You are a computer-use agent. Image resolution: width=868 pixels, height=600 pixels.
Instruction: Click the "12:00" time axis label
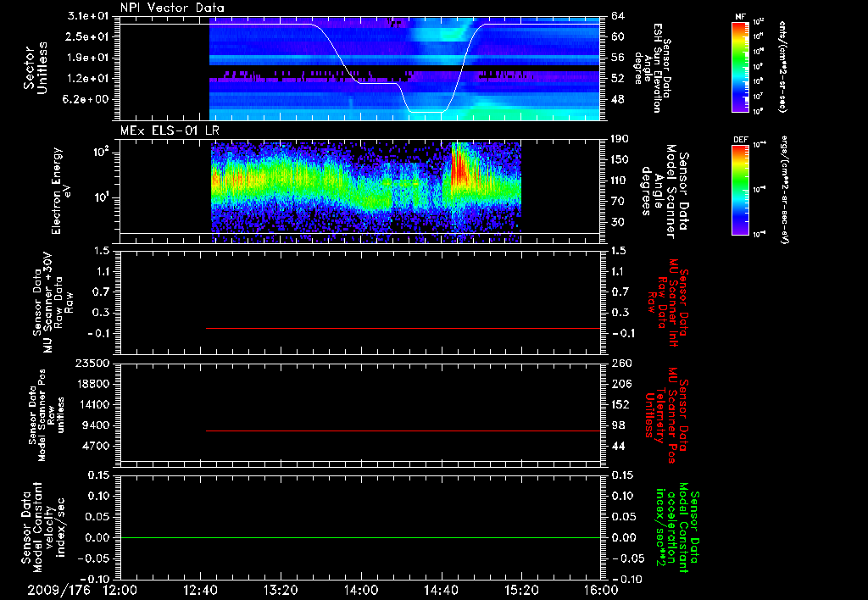pyautogui.click(x=120, y=590)
